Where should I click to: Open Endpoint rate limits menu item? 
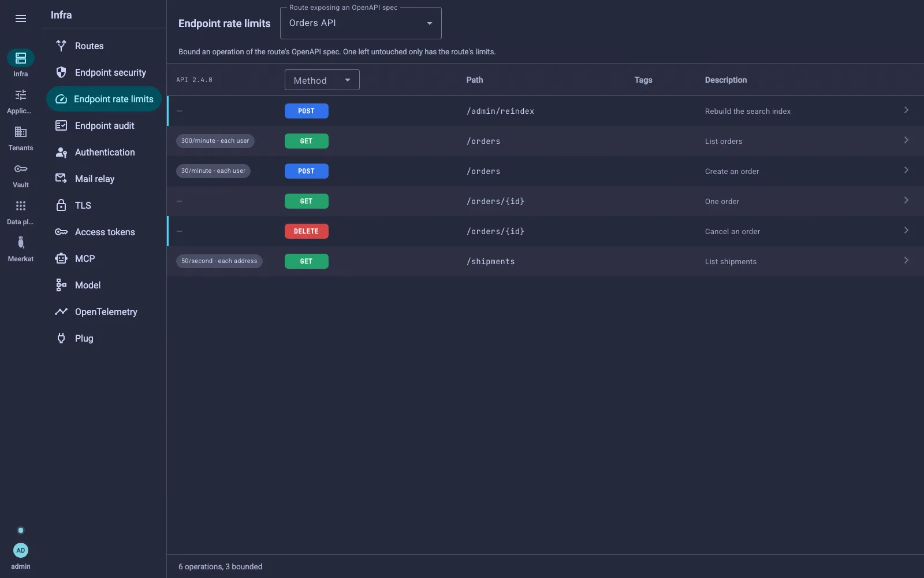coord(104,99)
